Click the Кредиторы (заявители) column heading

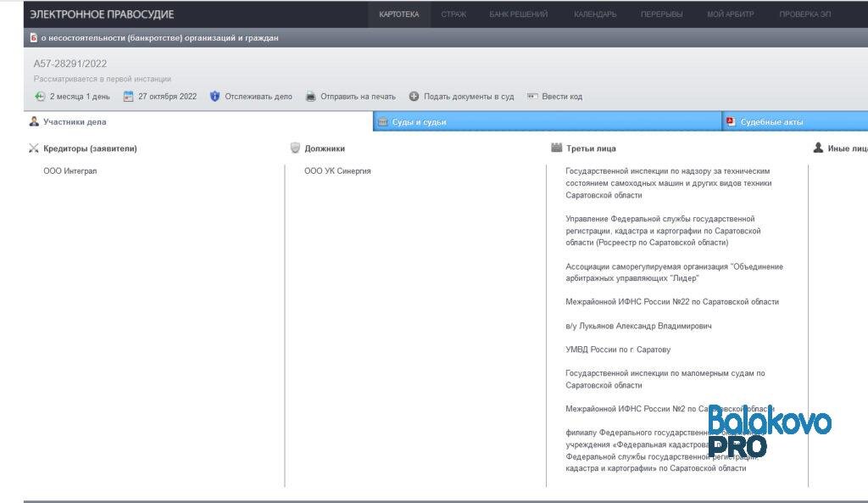click(90, 148)
